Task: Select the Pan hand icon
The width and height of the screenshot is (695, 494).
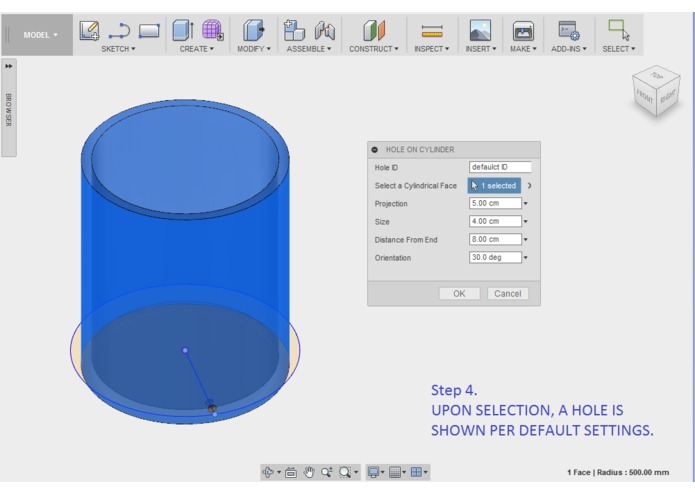Action: [x=309, y=472]
